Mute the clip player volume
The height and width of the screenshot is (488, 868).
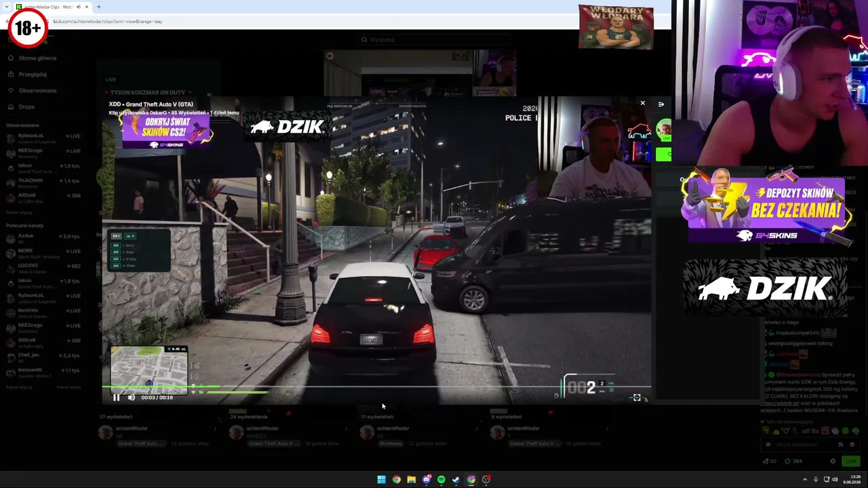tap(131, 397)
